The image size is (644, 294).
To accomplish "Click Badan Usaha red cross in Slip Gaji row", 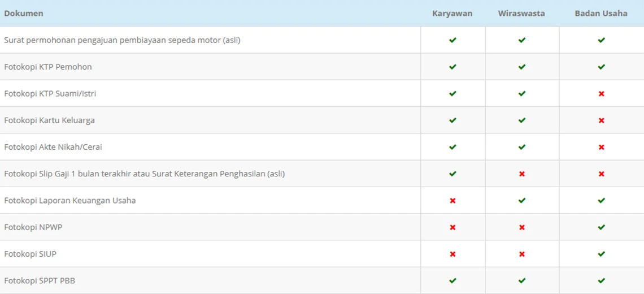I will pyautogui.click(x=601, y=174).
